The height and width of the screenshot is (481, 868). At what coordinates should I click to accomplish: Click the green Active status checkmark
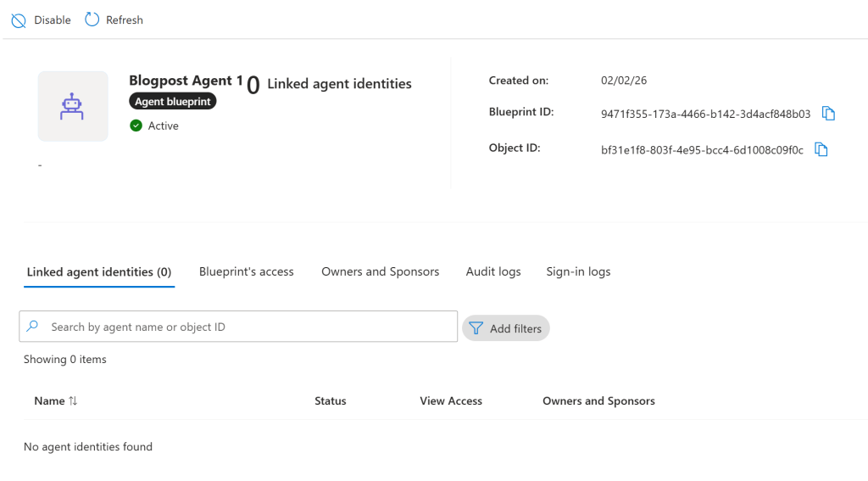tap(136, 126)
